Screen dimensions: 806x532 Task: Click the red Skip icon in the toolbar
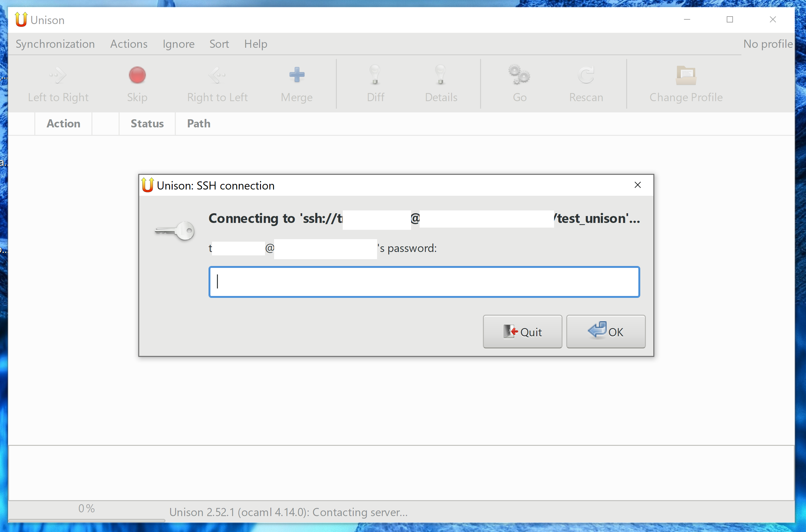pos(137,75)
